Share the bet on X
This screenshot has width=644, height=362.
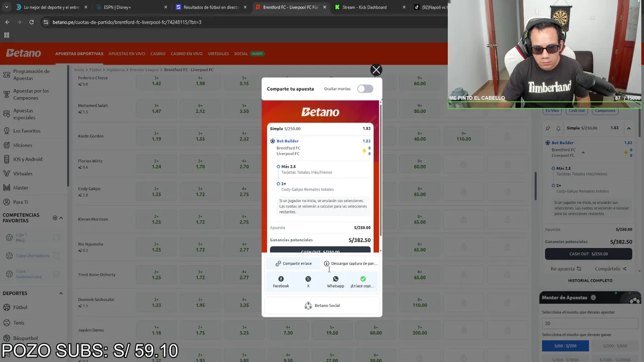coord(308,282)
